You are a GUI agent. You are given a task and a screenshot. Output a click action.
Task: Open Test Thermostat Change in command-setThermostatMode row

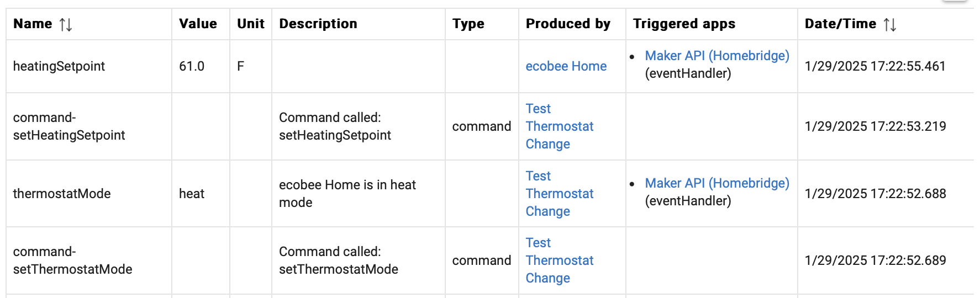coord(559,260)
